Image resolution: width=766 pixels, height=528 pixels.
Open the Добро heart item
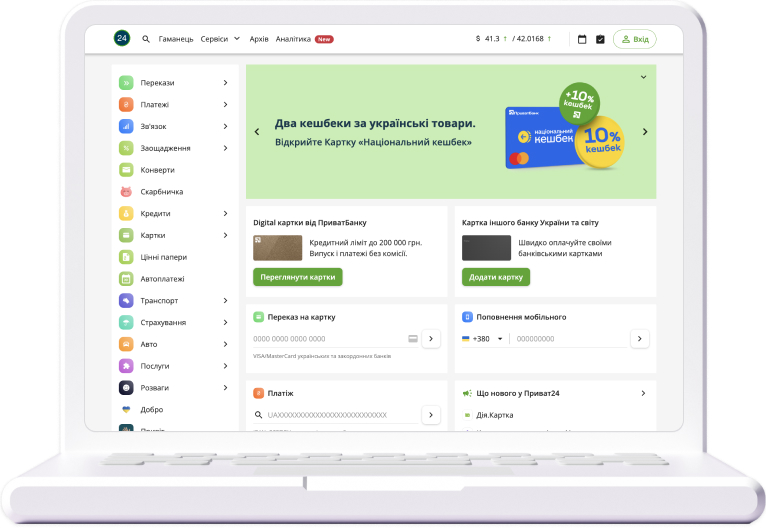[x=151, y=410]
